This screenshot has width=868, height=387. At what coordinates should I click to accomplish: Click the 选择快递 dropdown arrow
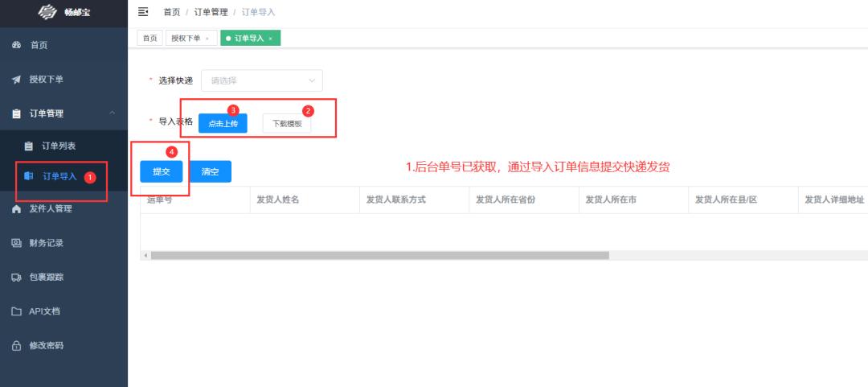pos(312,80)
